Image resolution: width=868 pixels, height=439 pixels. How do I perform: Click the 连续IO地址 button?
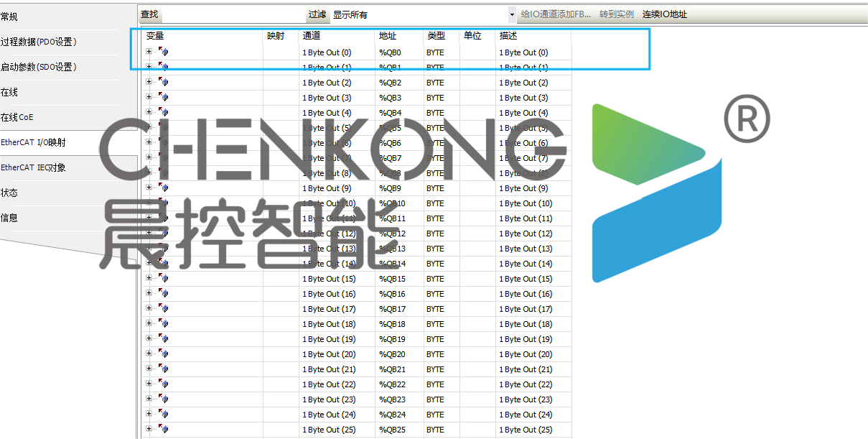665,14
